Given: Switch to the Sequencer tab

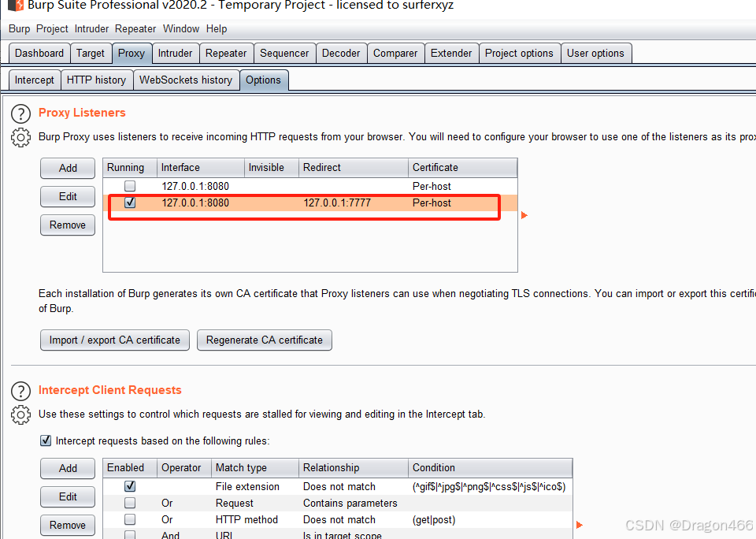Looking at the screenshot, I should [x=284, y=53].
